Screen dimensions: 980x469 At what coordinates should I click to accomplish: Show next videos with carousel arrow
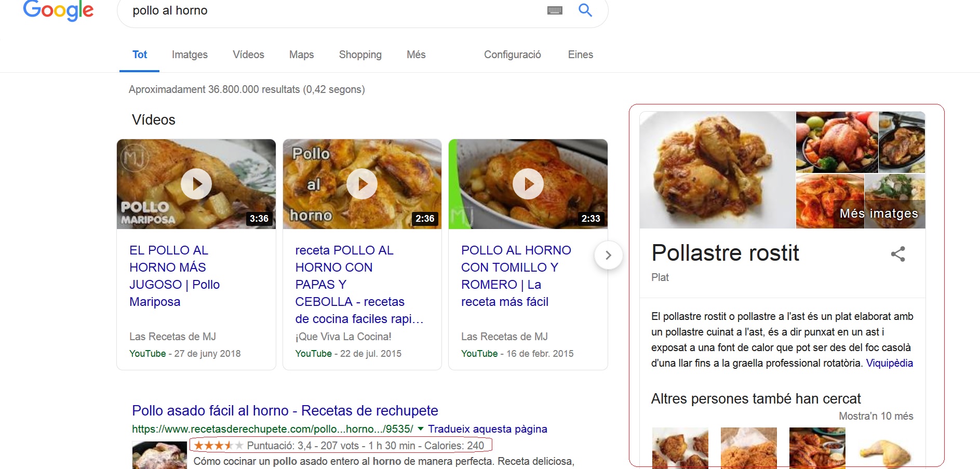click(608, 256)
